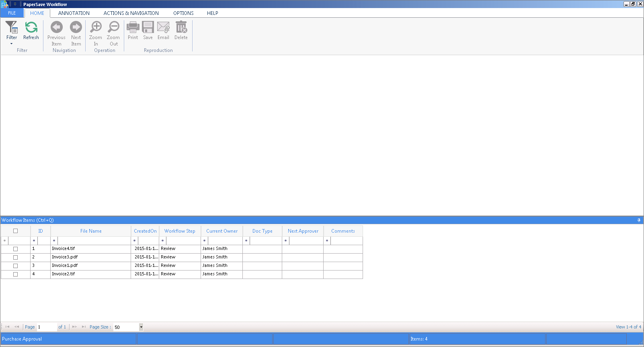Go to Next Item in Navigation

76,28
